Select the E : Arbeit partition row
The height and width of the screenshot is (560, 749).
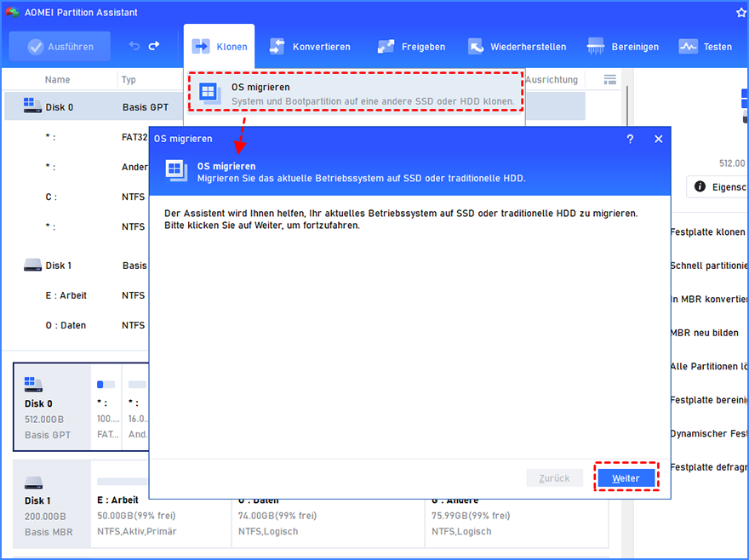(x=77, y=295)
